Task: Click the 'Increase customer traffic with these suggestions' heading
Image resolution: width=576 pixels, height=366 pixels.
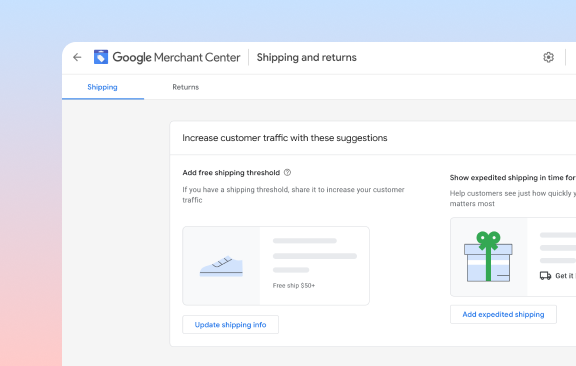Action: [x=285, y=138]
